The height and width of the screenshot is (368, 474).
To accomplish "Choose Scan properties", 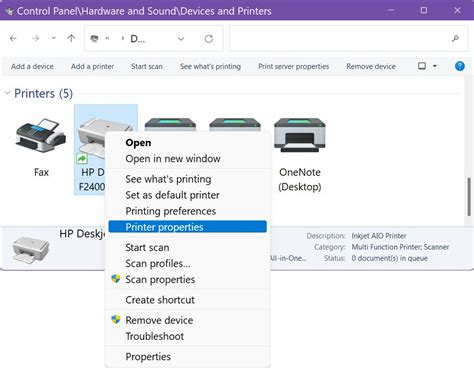I will click(187, 279).
